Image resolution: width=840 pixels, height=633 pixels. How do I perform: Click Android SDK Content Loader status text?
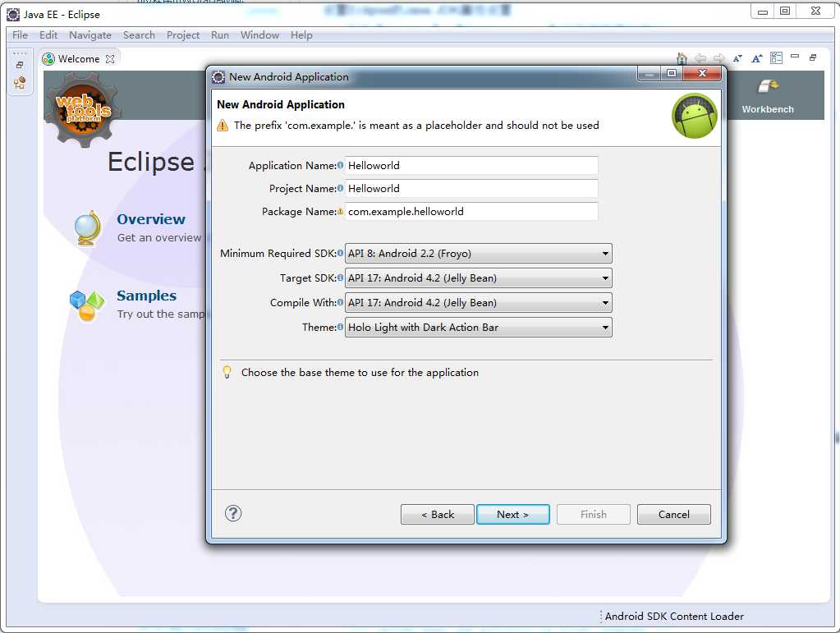(674, 617)
